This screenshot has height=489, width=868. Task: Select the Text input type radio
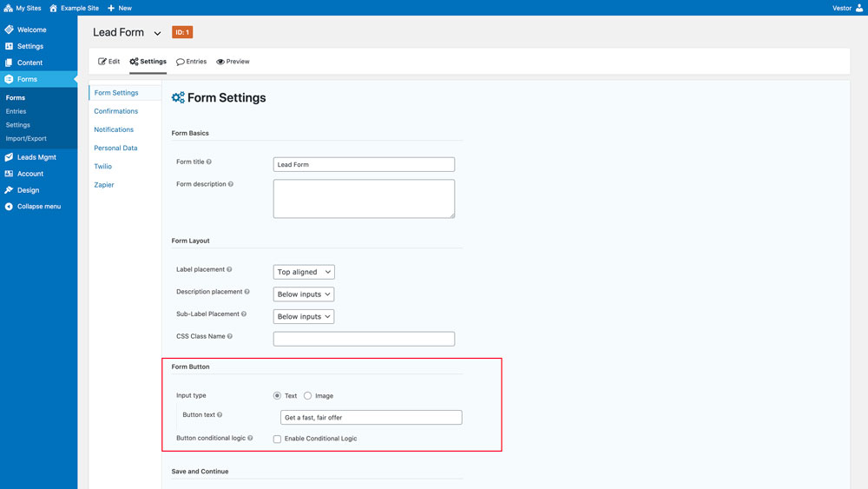277,395
